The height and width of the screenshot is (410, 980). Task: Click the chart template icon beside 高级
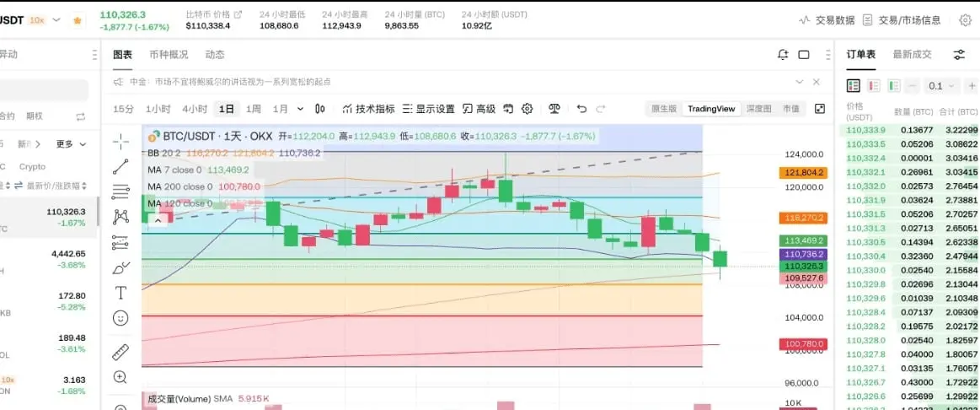(x=508, y=109)
